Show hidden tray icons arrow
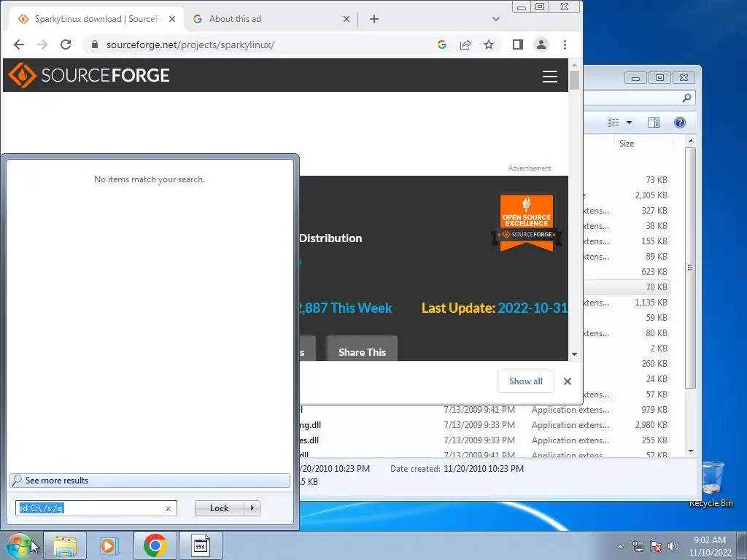The height and width of the screenshot is (560, 747). pos(620,546)
